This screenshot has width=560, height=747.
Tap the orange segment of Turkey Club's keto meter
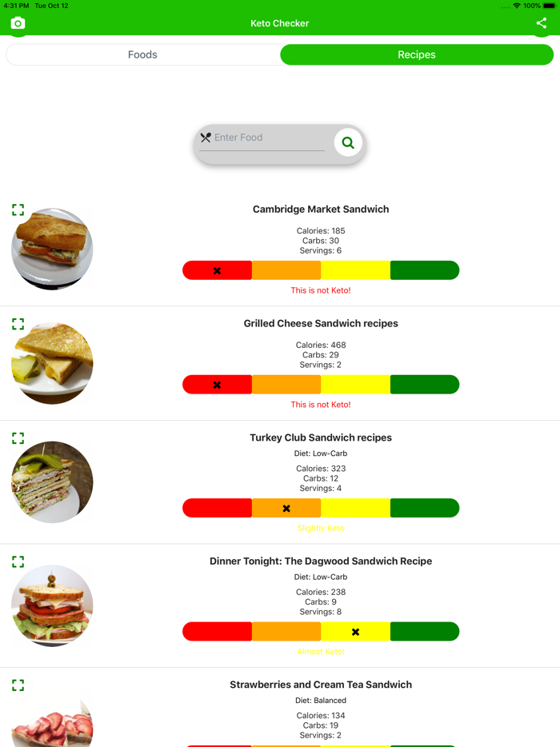tap(286, 508)
